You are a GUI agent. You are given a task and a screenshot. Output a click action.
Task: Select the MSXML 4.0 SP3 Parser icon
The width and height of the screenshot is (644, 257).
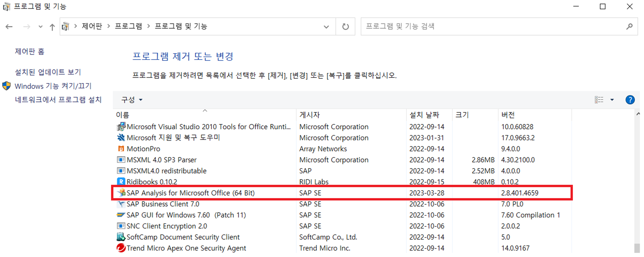121,160
